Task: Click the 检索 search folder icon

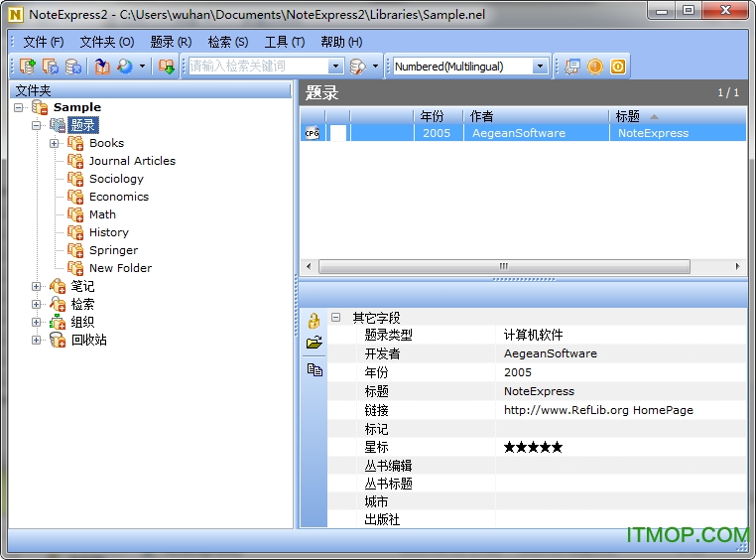Action: (x=58, y=304)
